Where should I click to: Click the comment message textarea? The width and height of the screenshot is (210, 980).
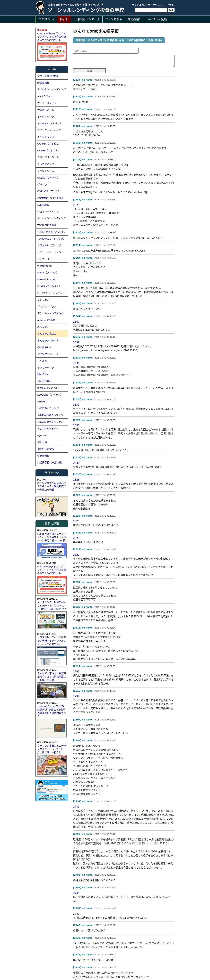(123, 61)
